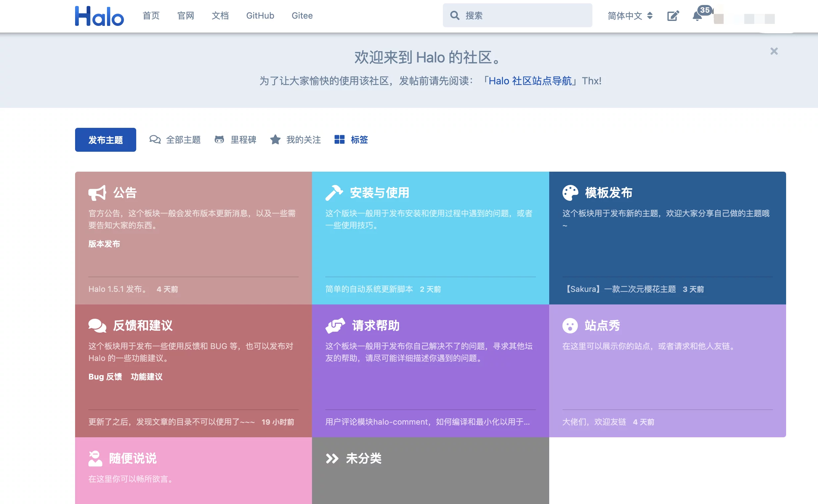Click 官方公告 description text in 公告 tile
Viewport: 818px width, 504px height.
pyautogui.click(x=192, y=219)
